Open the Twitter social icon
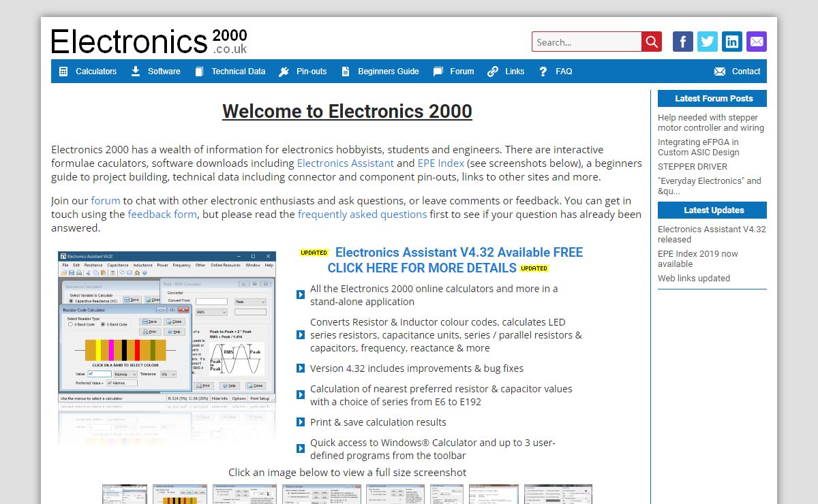Screen dimensions: 818x504 (x=708, y=42)
